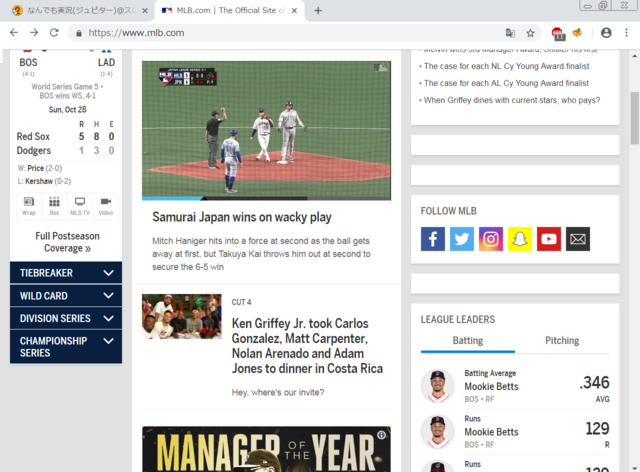The height and width of the screenshot is (472, 640).
Task: Expand the DIVISION SERIES section
Action: click(66, 318)
